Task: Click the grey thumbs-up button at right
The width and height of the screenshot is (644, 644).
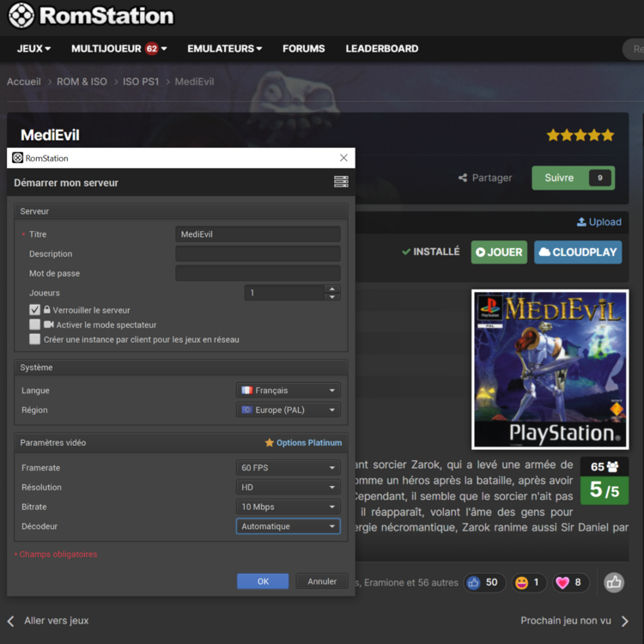Action: click(x=613, y=583)
